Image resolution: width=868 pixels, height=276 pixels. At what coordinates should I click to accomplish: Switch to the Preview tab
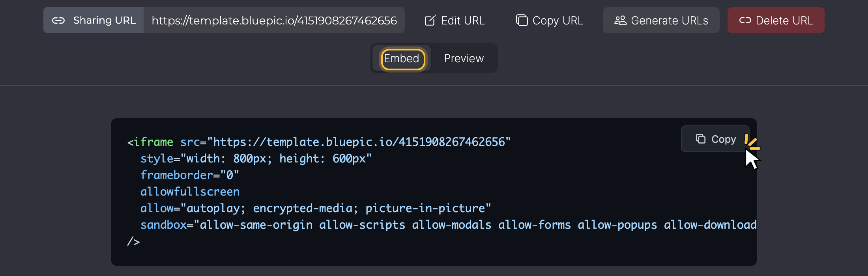coord(464,58)
